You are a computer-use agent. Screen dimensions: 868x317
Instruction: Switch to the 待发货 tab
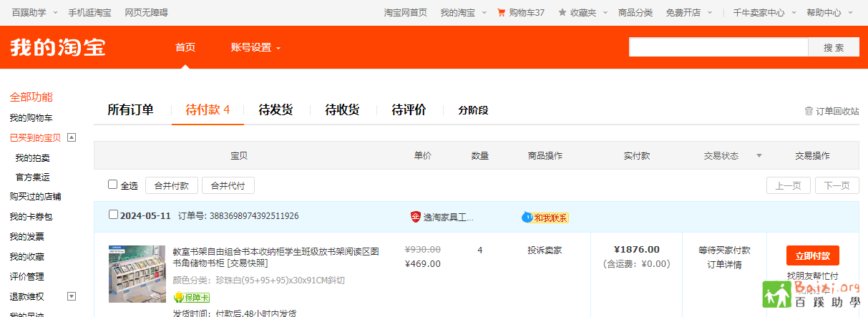275,110
